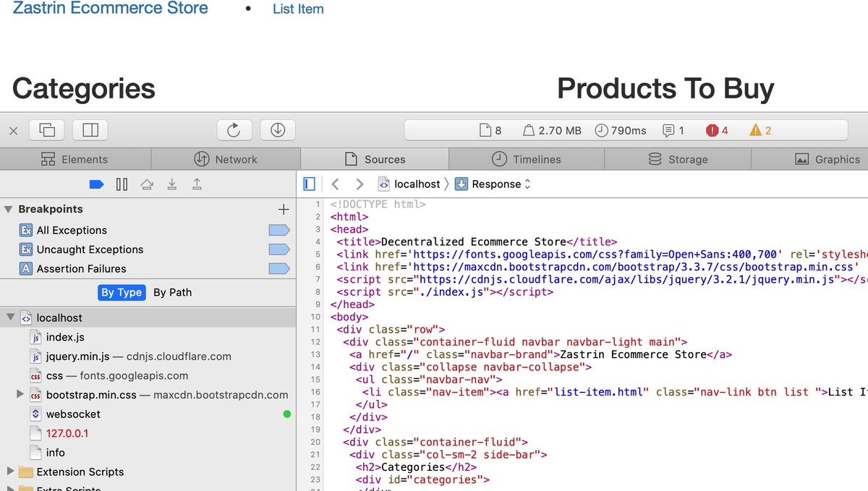Click the 2.70 MB transfer size indicator
Image resolution: width=868 pixels, height=491 pixels.
(x=552, y=131)
